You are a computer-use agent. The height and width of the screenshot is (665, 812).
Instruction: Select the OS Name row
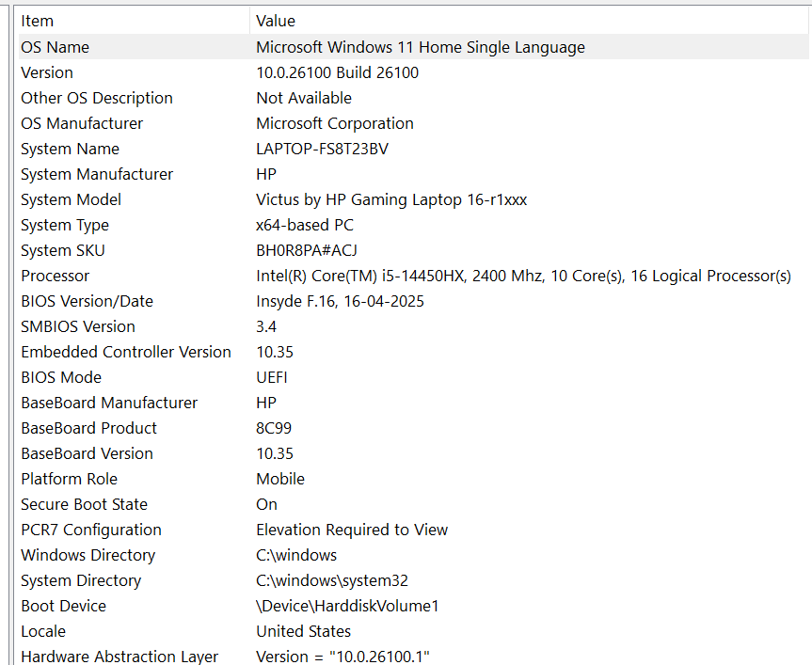point(56,47)
